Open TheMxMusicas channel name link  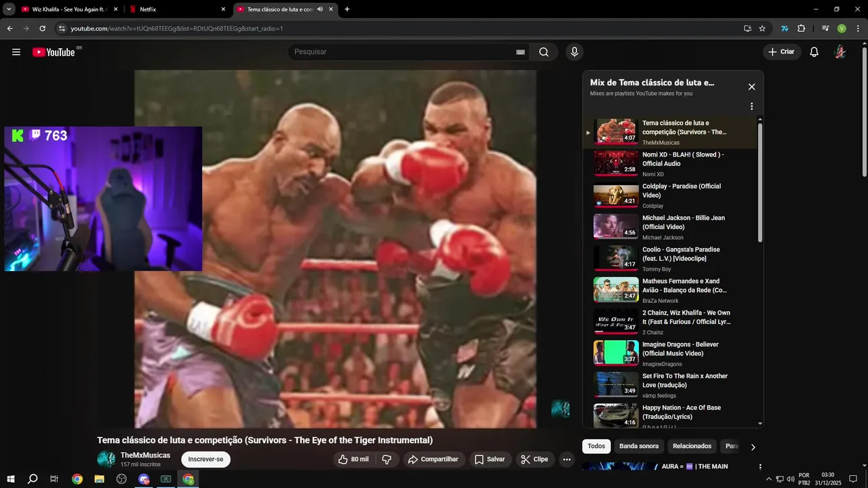[145, 455]
